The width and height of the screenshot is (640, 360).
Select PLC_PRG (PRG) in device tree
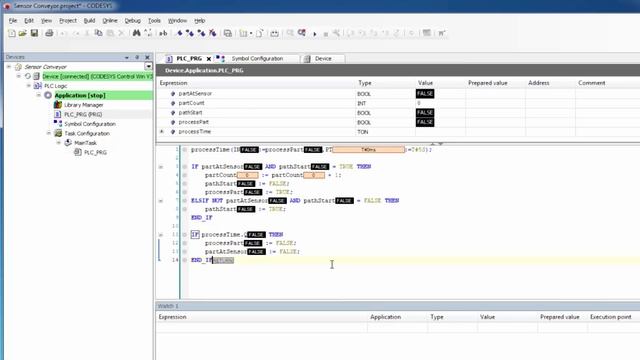pos(83,114)
